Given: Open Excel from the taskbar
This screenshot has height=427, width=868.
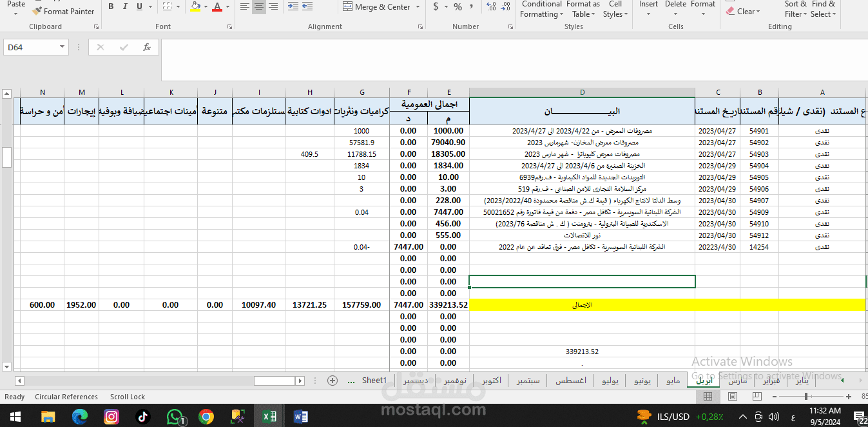Looking at the screenshot, I should click(x=269, y=417).
